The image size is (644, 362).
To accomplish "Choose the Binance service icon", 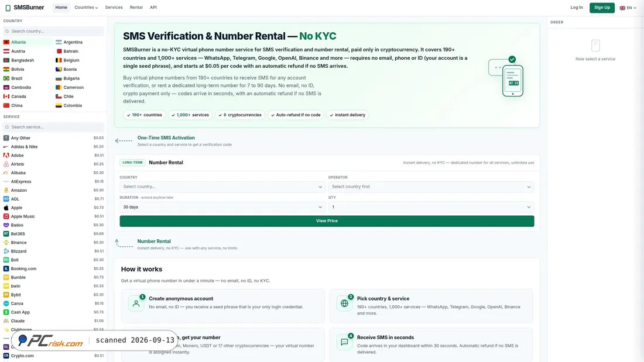I will point(6,243).
